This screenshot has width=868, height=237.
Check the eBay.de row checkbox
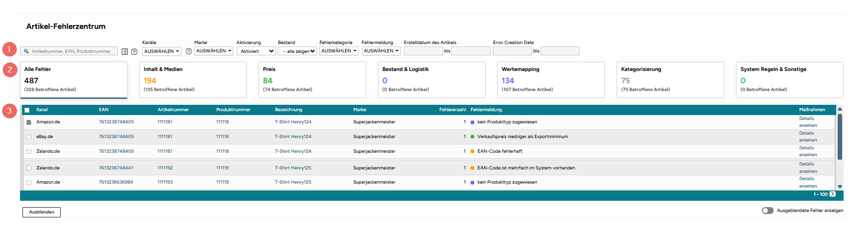[29, 137]
